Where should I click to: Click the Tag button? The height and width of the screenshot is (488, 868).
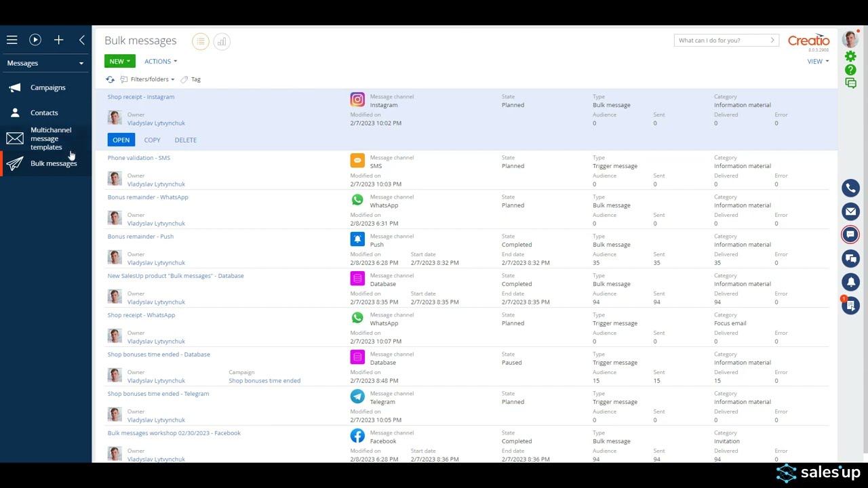(191, 79)
